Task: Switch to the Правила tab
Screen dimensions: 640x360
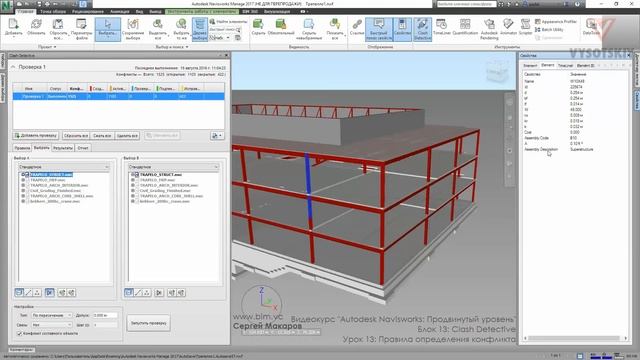Action: [x=22, y=148]
